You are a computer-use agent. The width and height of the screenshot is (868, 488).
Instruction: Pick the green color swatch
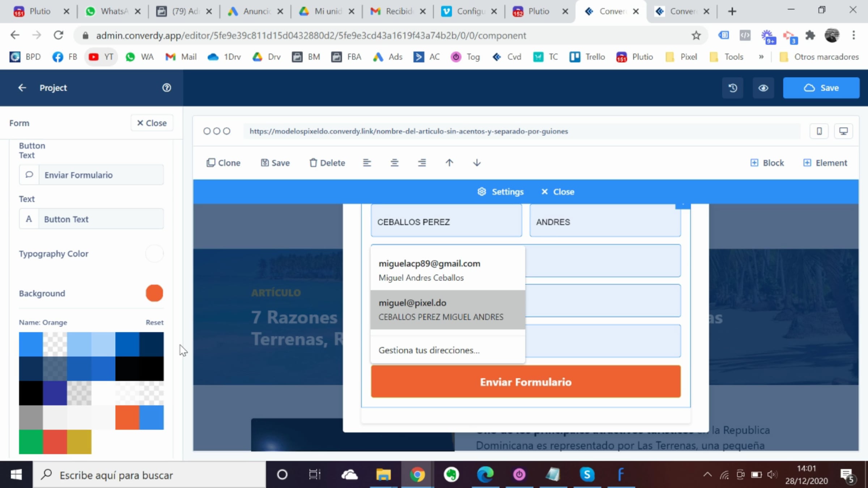[x=31, y=441]
